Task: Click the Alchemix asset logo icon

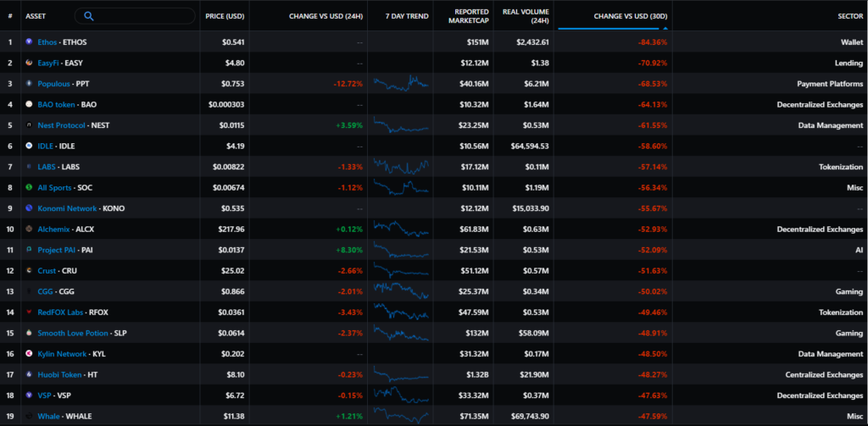Action: [x=29, y=229]
